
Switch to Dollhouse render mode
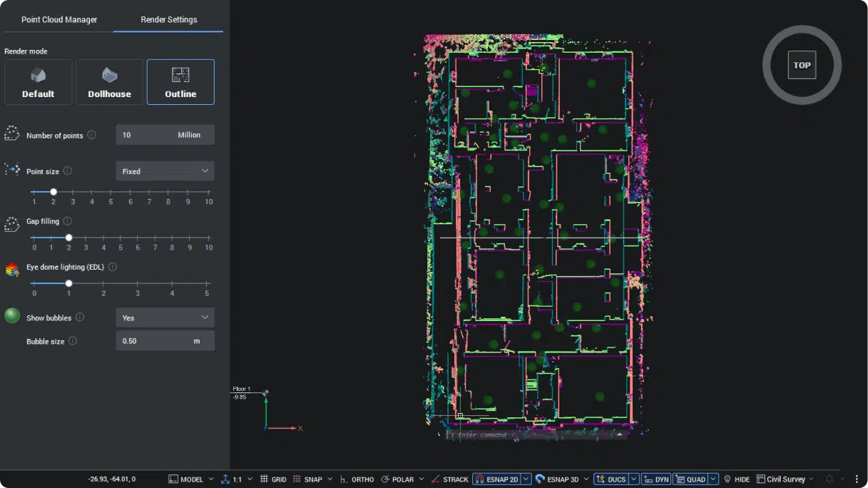[109, 81]
